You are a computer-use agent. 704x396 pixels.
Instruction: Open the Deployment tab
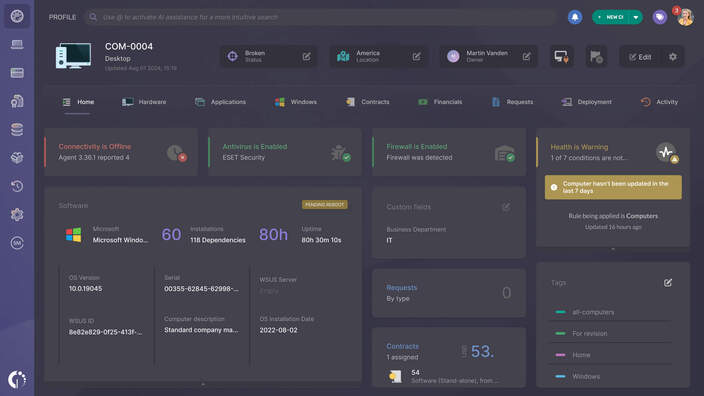tap(586, 102)
